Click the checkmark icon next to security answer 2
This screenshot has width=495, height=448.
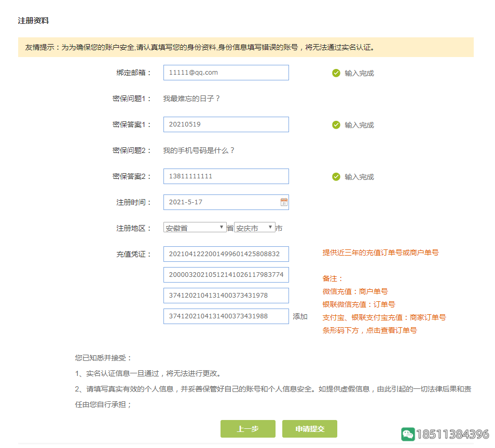[x=336, y=176]
